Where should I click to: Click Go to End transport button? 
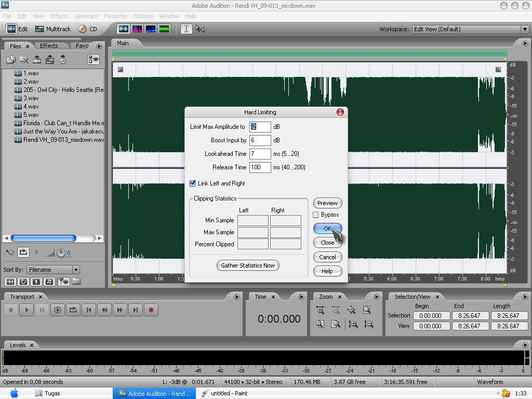tap(136, 310)
